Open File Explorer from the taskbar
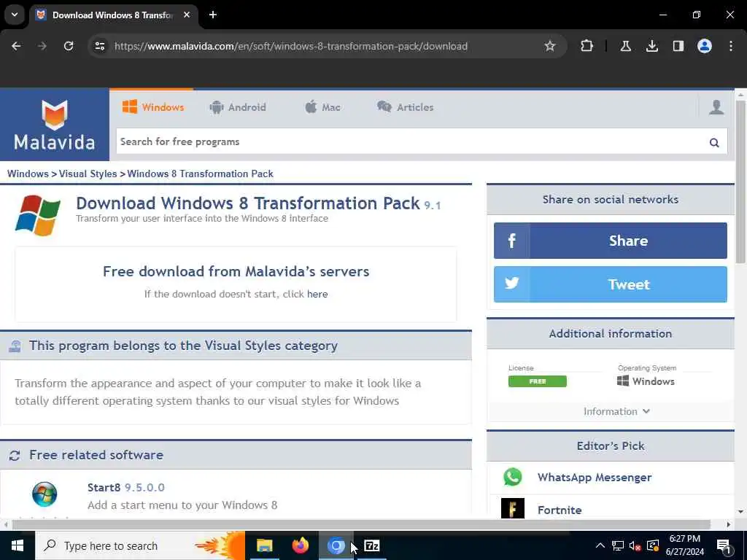 (x=264, y=545)
